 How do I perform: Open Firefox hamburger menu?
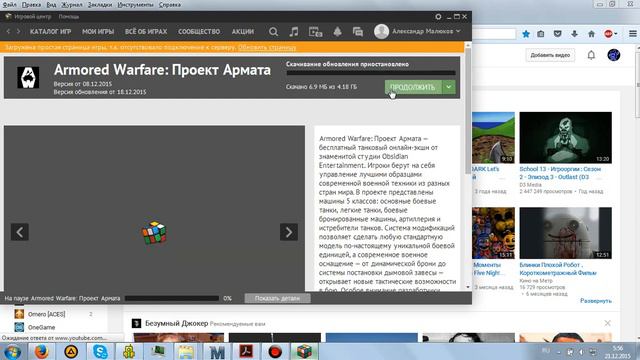632,34
